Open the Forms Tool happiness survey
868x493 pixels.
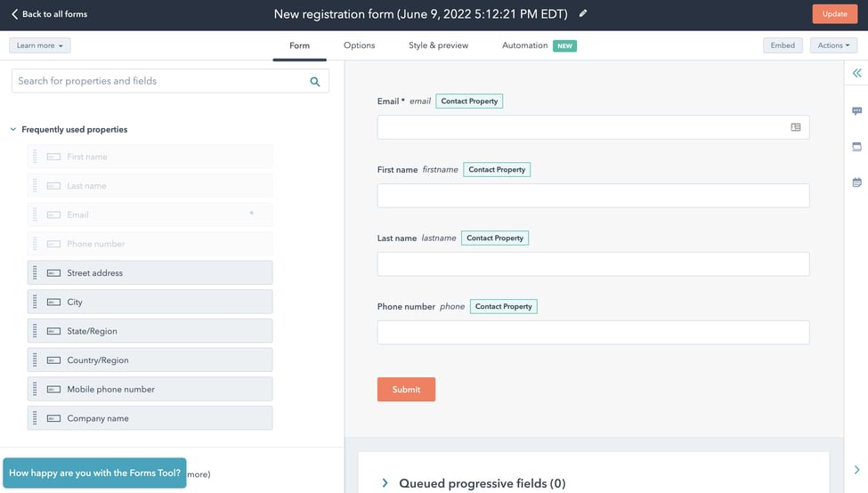click(x=94, y=473)
